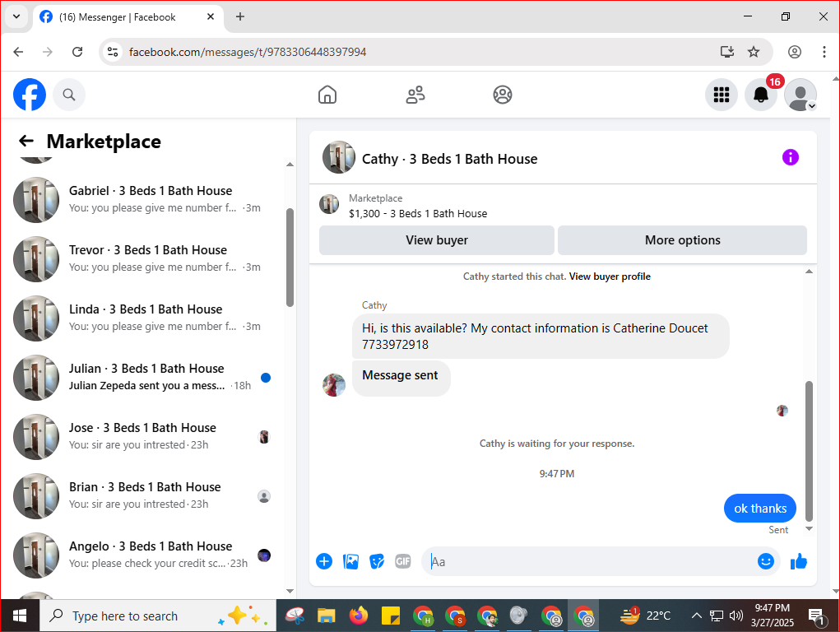Viewport: 840px width, 632px height.
Task: Click the 'Message sent' bubble
Action: 401,378
